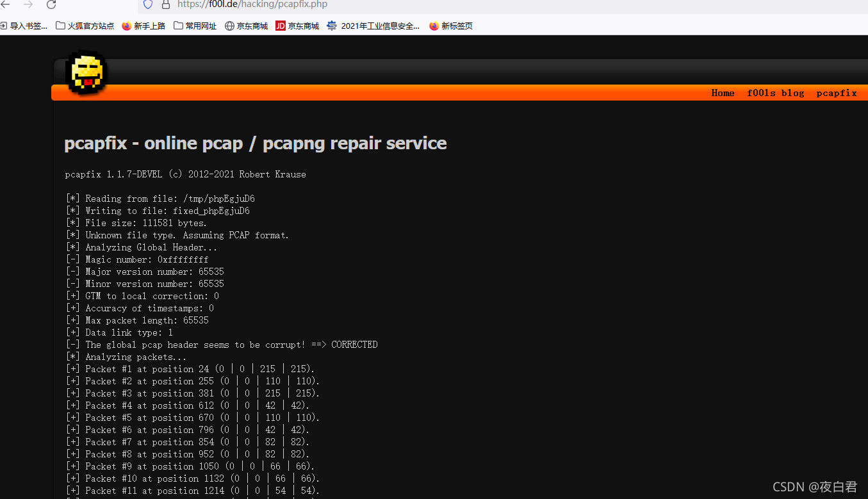Click the 'Minor version number: 65535' line
The image size is (868, 499).
click(x=145, y=284)
